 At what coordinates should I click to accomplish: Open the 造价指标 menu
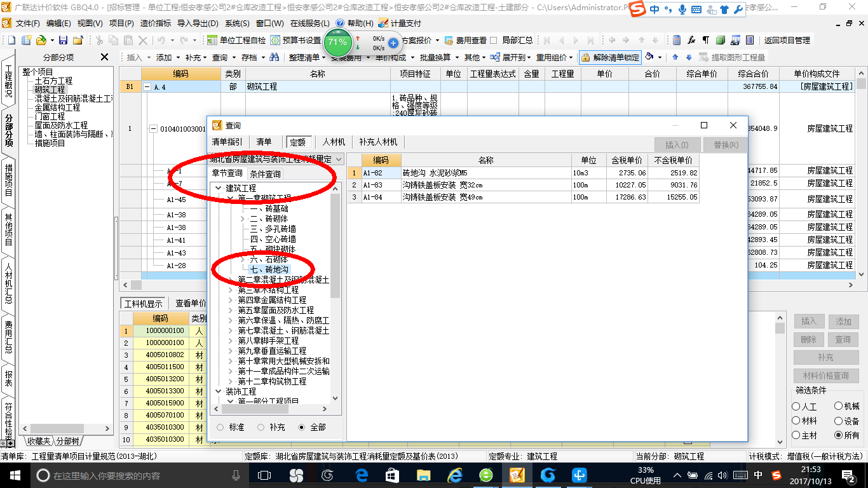tap(156, 23)
